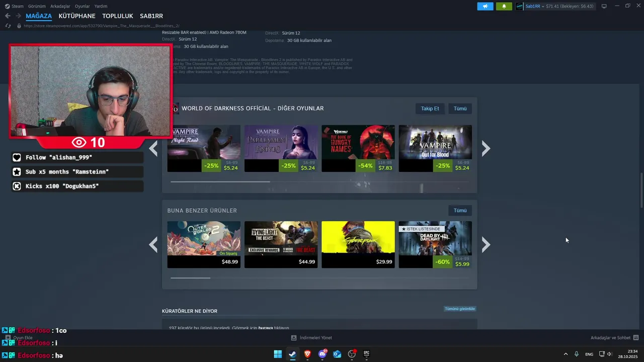
Task: Open İndirmeleri Yönet downloads manager
Action: [311, 338]
